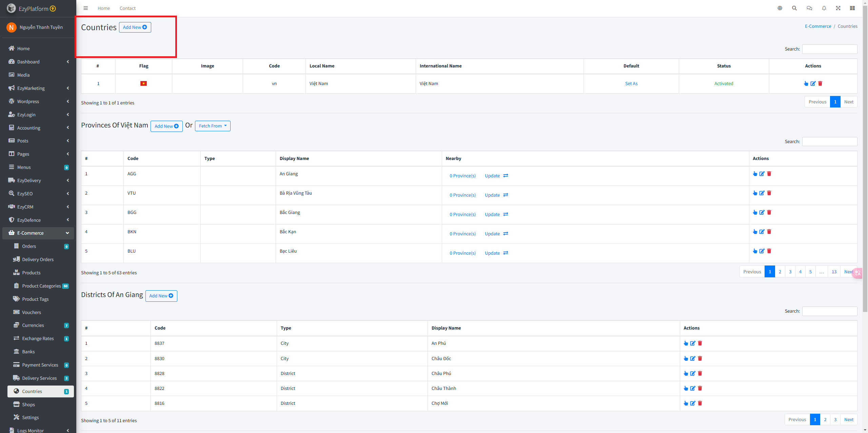The height and width of the screenshot is (433, 868).
Task: Open the chat messages icon in top bar
Action: click(x=809, y=8)
